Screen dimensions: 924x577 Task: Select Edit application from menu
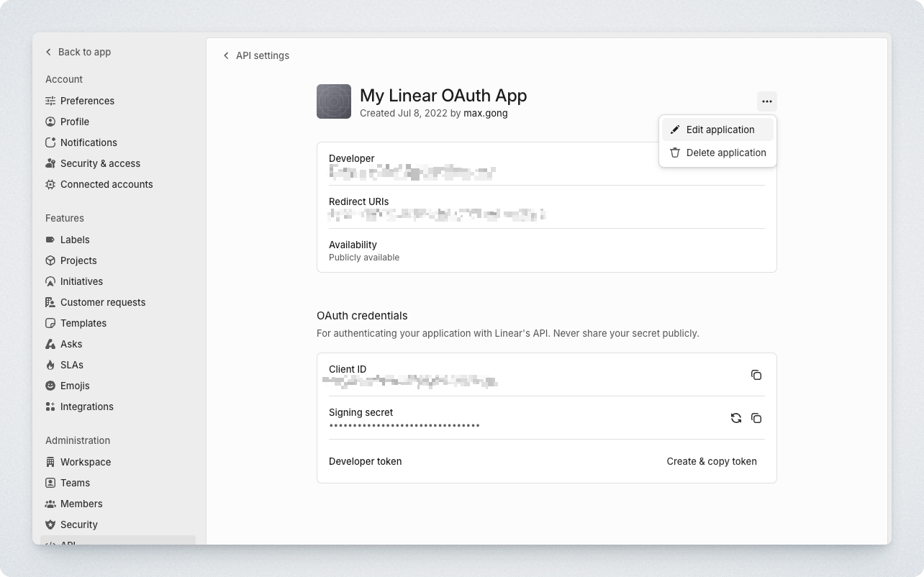pyautogui.click(x=720, y=130)
